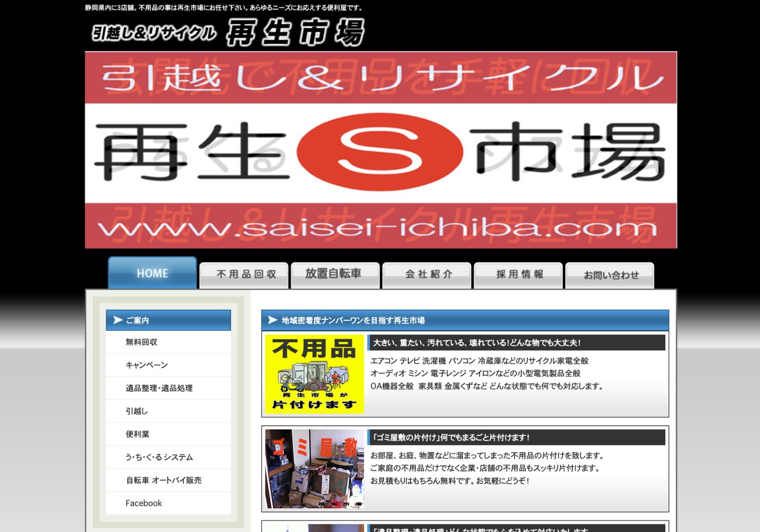Open the 無料回収 sidebar link
The image size is (760, 532).
pos(141,342)
